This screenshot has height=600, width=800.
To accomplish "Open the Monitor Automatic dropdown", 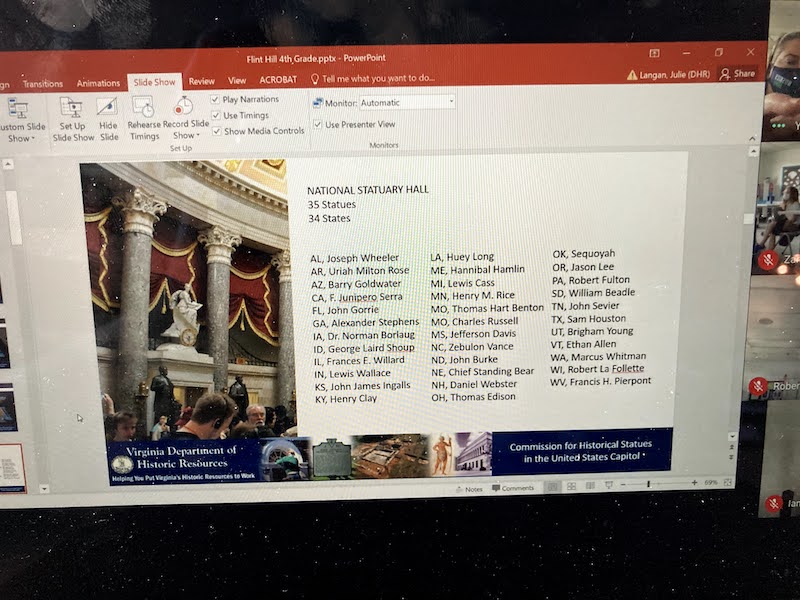I will click(407, 102).
